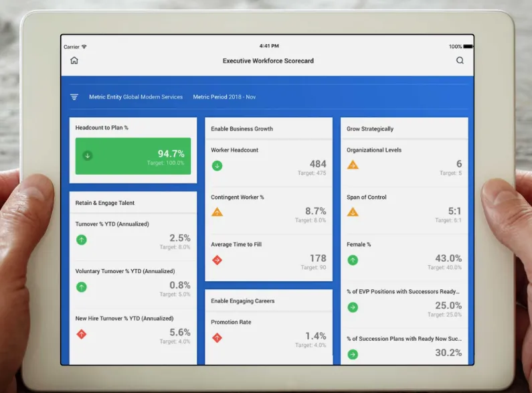Screen dimensions: 532x393
Task: Tap the 0.8% voluntary turnover value
Action: 180,285
